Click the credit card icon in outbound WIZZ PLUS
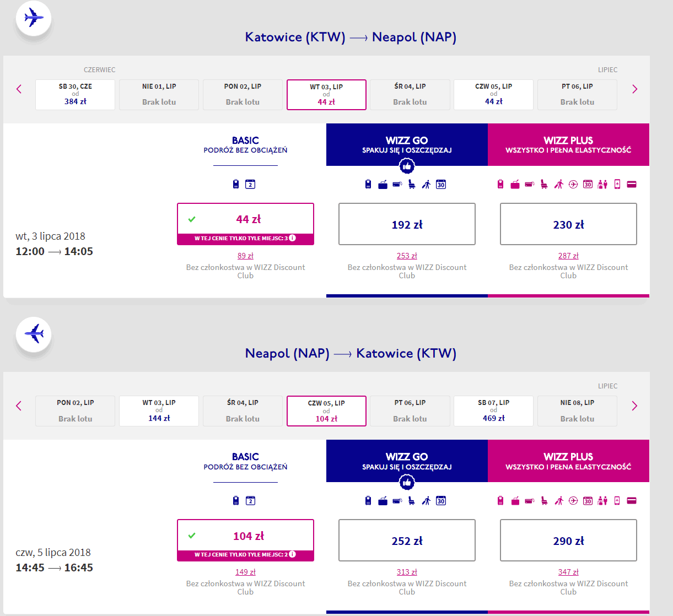Screen dimensions: 673x616 (x=632, y=185)
